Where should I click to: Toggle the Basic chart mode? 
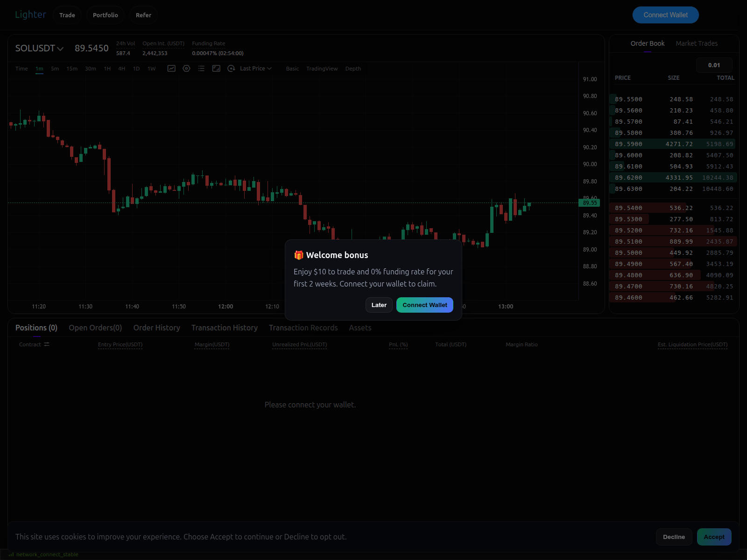pos(292,68)
